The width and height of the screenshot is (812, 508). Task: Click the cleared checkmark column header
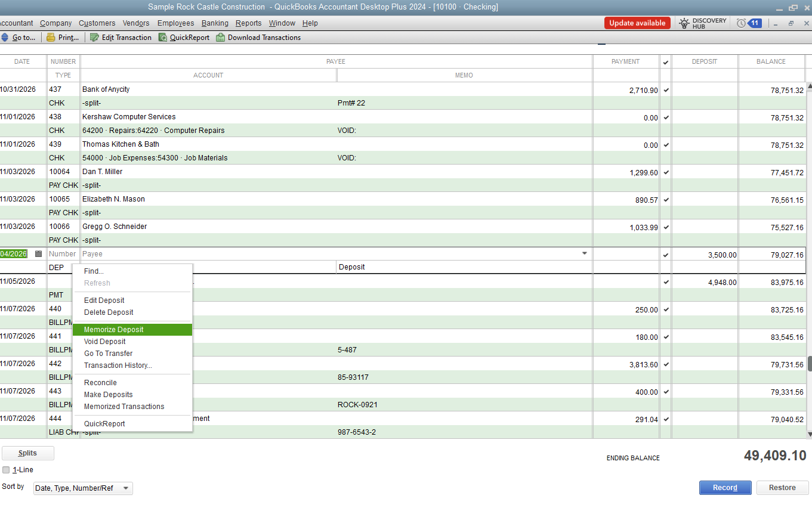tap(666, 62)
